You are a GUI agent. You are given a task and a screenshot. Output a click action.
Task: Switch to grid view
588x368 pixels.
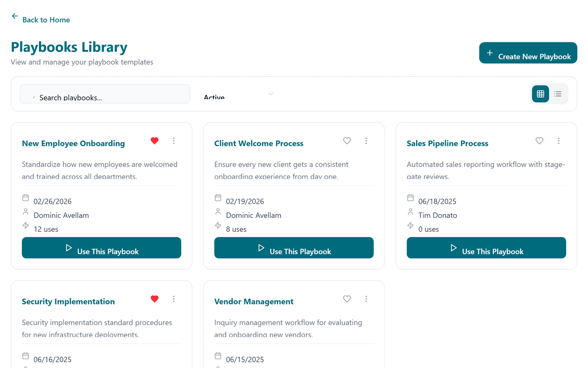[541, 94]
